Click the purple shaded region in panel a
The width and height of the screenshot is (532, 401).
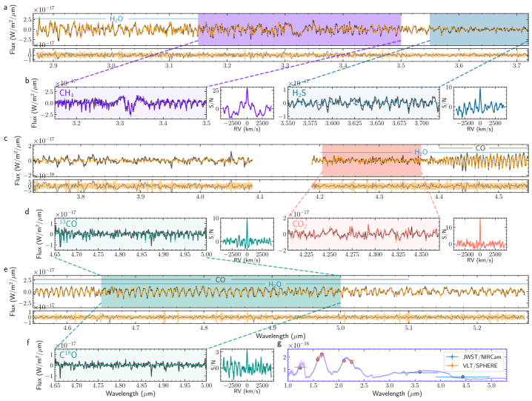299,30
